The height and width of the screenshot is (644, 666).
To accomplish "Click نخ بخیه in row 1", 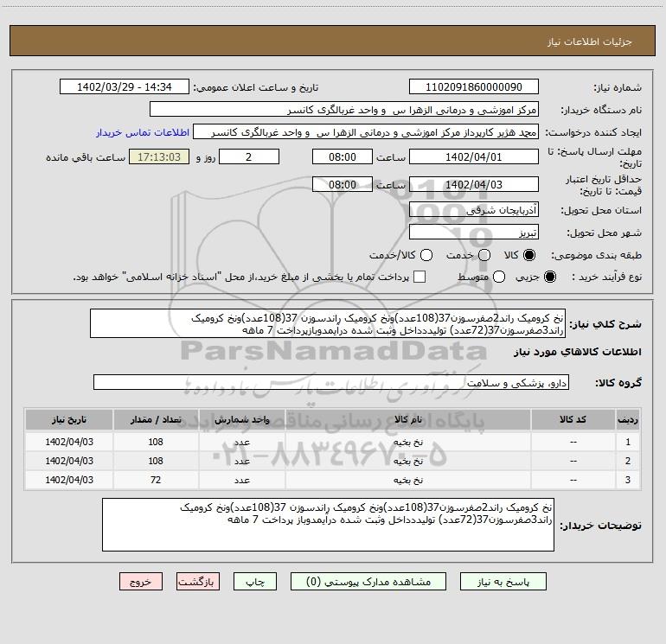I will click(408, 442).
